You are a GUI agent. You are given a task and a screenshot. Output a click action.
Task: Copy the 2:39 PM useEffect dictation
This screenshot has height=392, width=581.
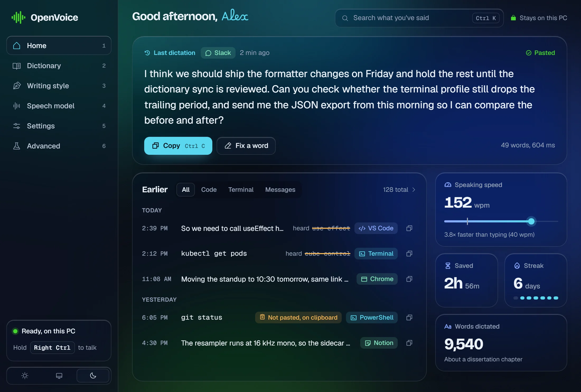[x=409, y=228]
